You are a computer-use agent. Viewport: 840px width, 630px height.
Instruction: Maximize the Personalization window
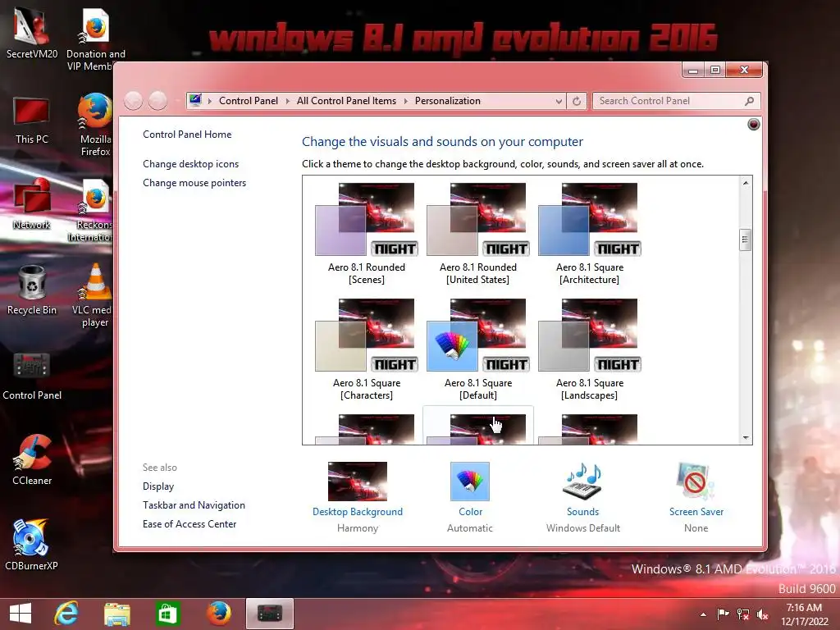pos(715,71)
